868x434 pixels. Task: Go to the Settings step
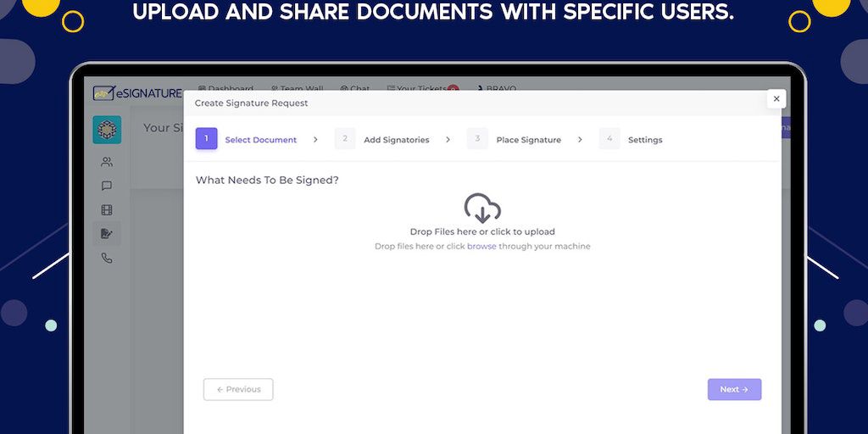(x=645, y=140)
